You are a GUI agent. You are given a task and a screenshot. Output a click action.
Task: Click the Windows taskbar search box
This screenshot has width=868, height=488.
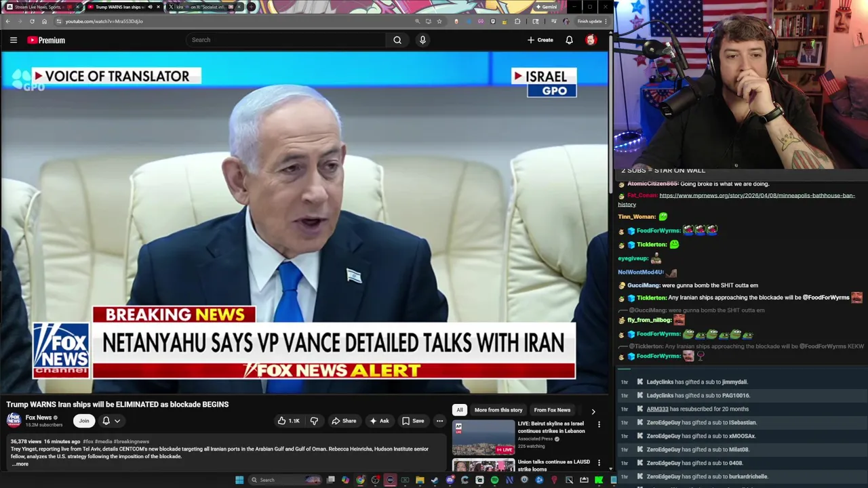[285, 480]
